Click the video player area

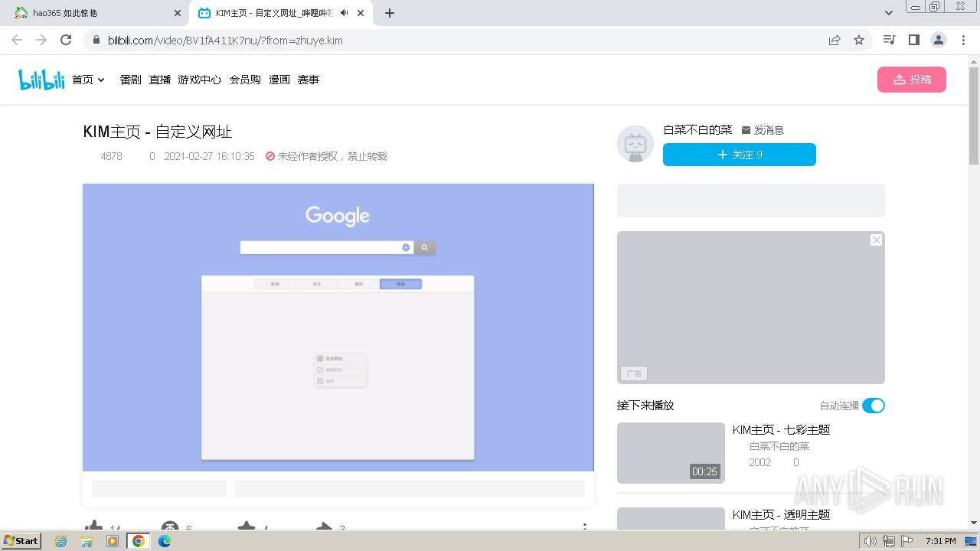tap(338, 328)
